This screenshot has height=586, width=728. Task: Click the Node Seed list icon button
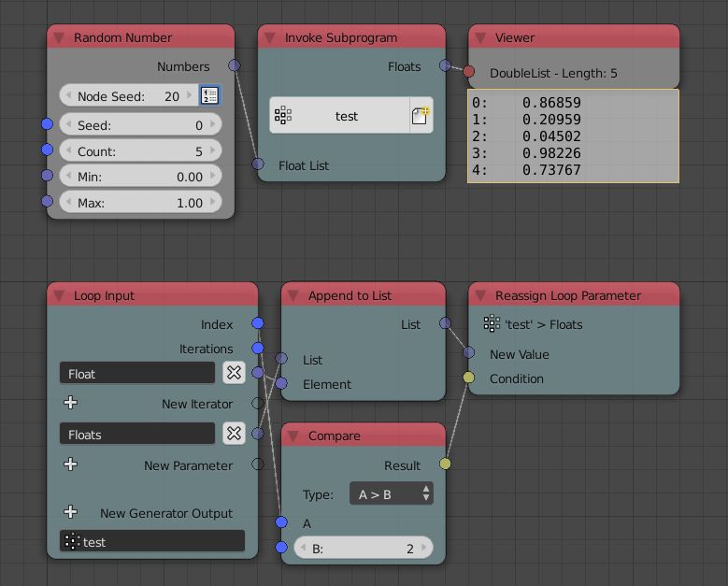coord(210,95)
